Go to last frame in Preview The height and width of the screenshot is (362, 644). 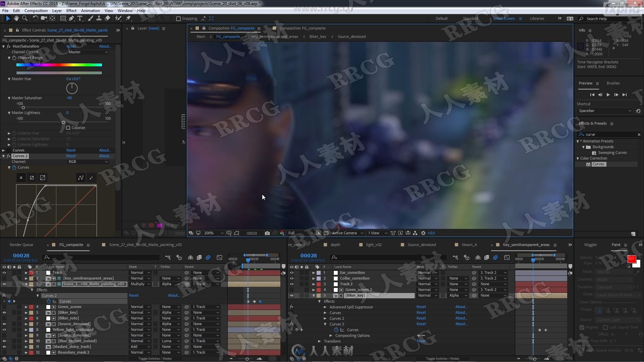click(x=624, y=95)
